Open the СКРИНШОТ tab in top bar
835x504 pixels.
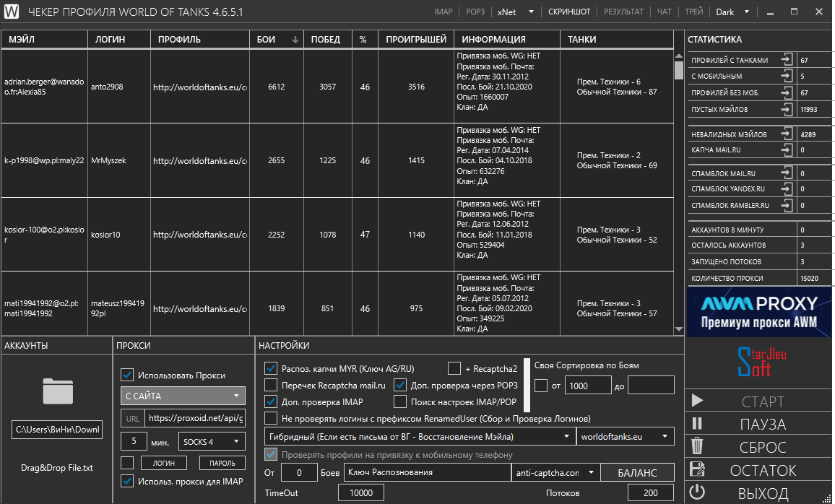(x=568, y=12)
